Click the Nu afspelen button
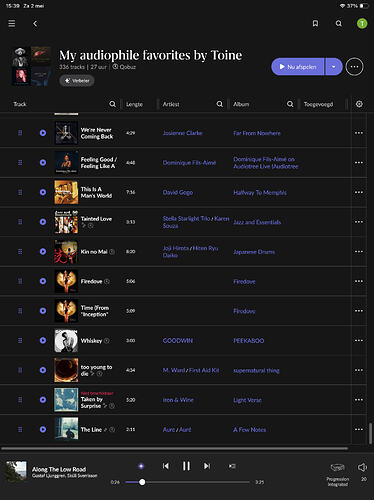374x500 pixels. (x=298, y=67)
